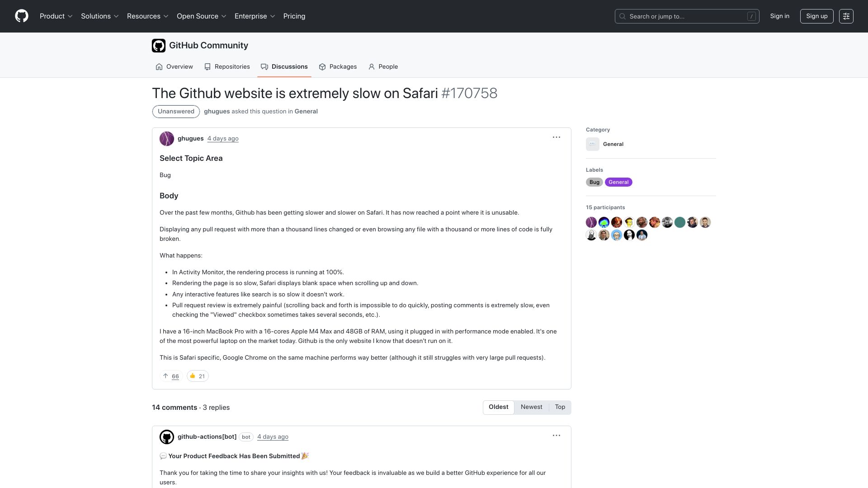Switch to the Repositories tab
The width and height of the screenshot is (868, 488).
click(227, 67)
